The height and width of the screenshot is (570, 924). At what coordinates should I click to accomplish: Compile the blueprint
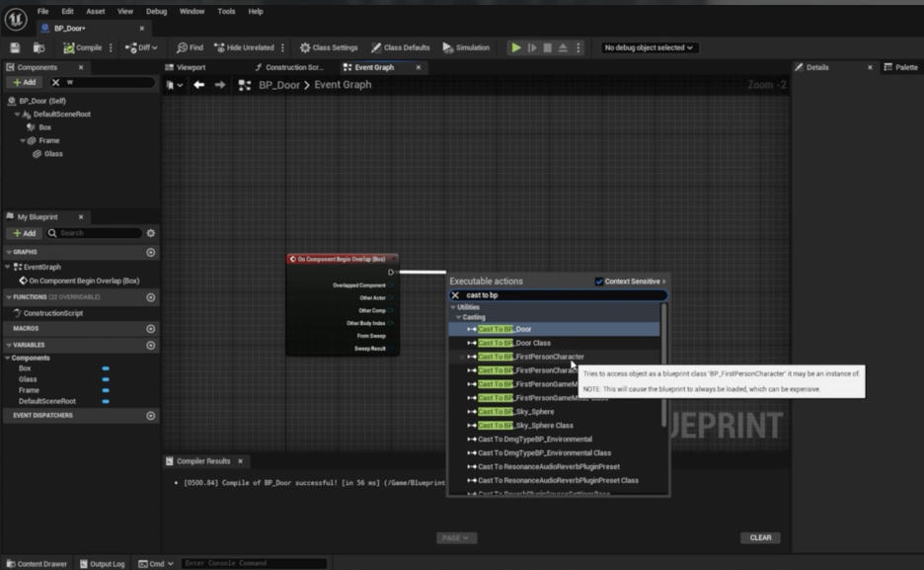tap(83, 47)
